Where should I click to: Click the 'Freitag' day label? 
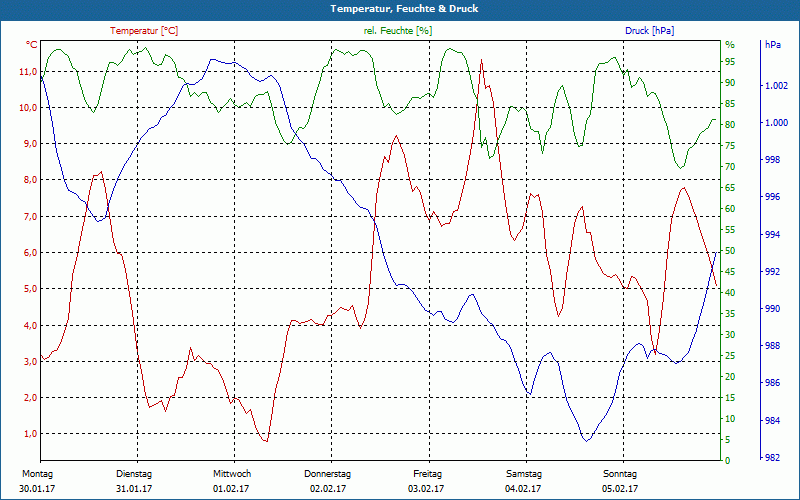click(428, 474)
